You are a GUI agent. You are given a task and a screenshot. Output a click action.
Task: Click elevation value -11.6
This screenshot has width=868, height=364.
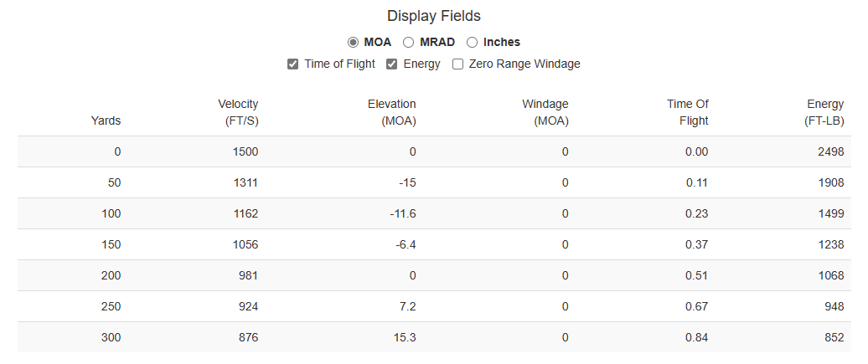402,213
